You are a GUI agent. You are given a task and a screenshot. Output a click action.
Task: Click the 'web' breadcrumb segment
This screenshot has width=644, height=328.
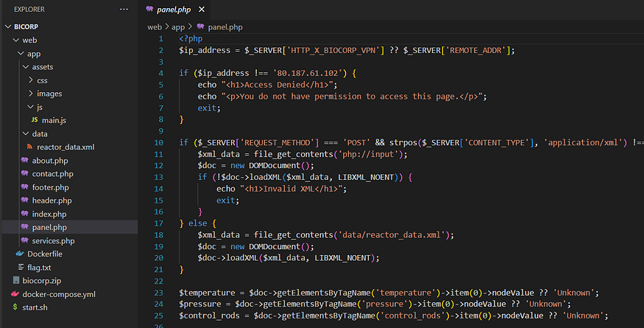click(x=154, y=27)
